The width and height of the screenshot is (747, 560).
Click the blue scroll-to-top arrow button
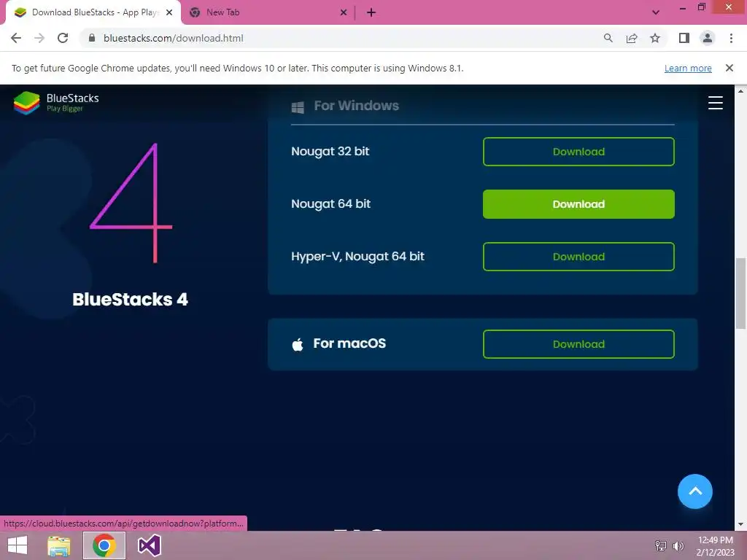pyautogui.click(x=695, y=491)
